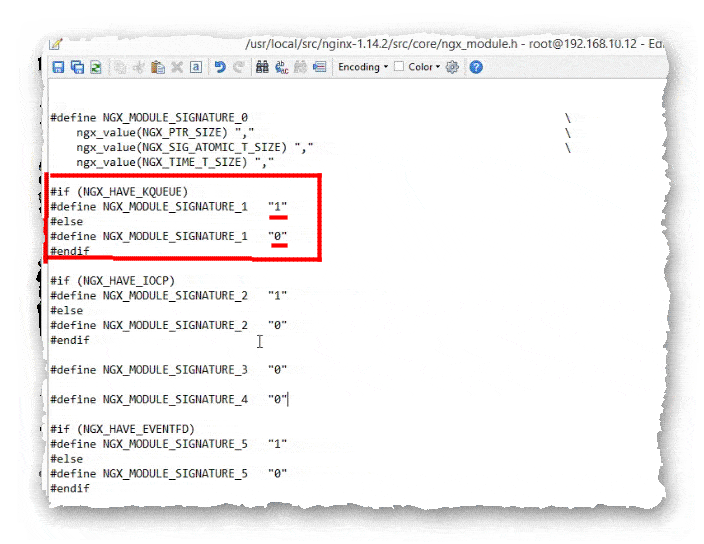
Task: Reload the file with green arrows icon
Action: tap(96, 67)
